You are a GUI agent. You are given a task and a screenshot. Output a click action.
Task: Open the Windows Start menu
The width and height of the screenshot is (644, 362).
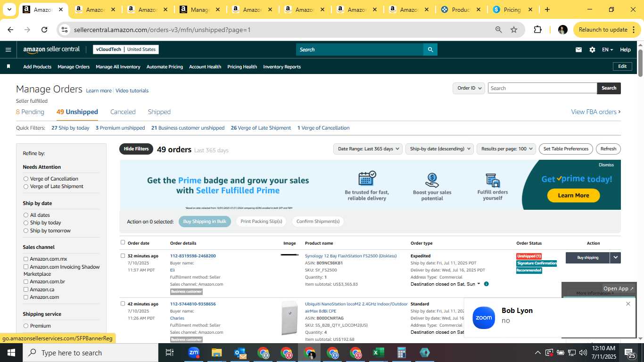(x=11, y=353)
